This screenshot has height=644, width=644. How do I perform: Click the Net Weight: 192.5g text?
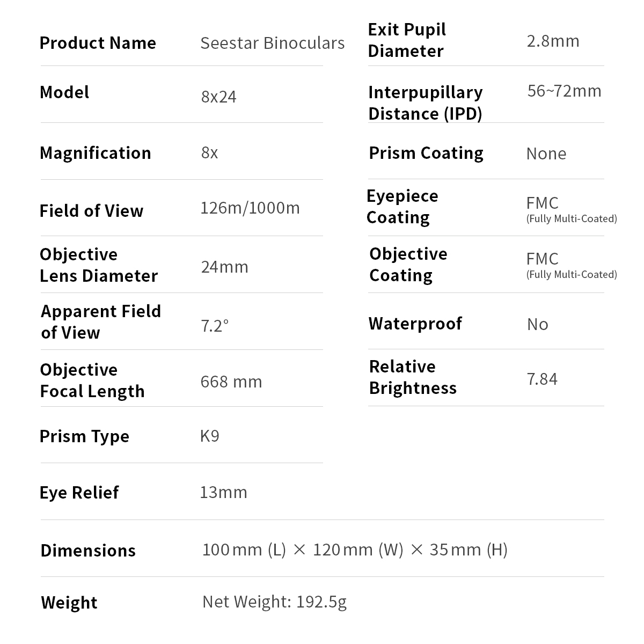[x=274, y=602]
